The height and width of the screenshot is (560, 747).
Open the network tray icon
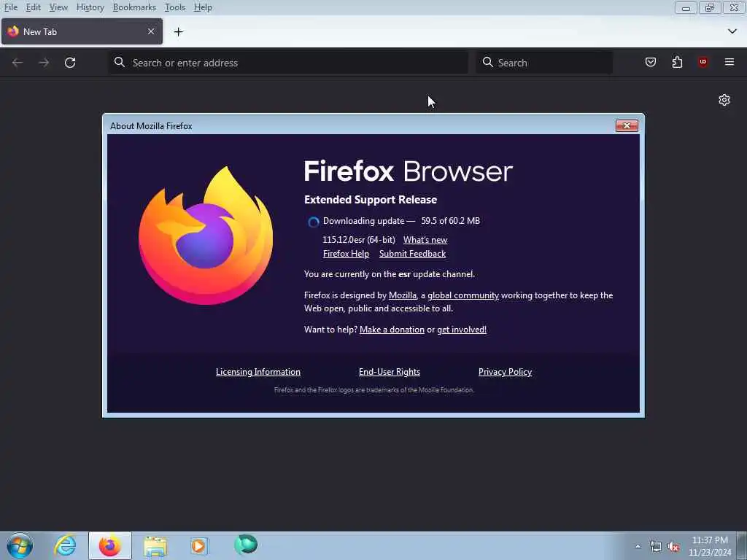click(x=656, y=547)
